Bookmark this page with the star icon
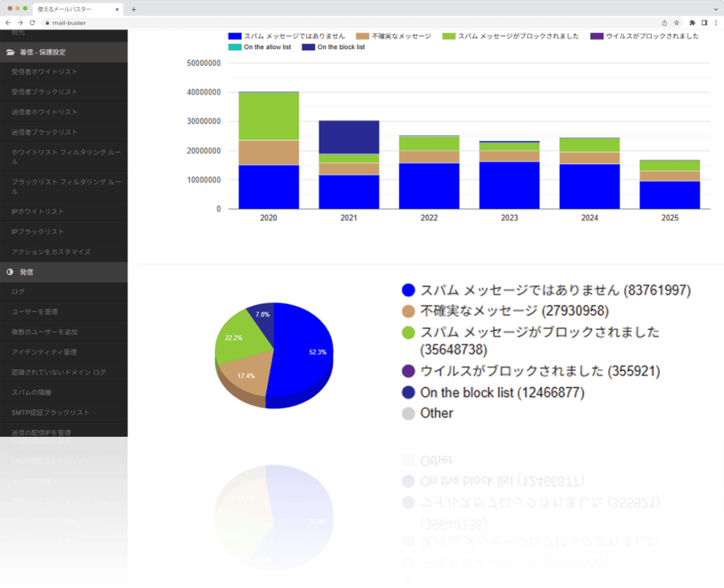The width and height of the screenshot is (724, 588). [x=676, y=23]
